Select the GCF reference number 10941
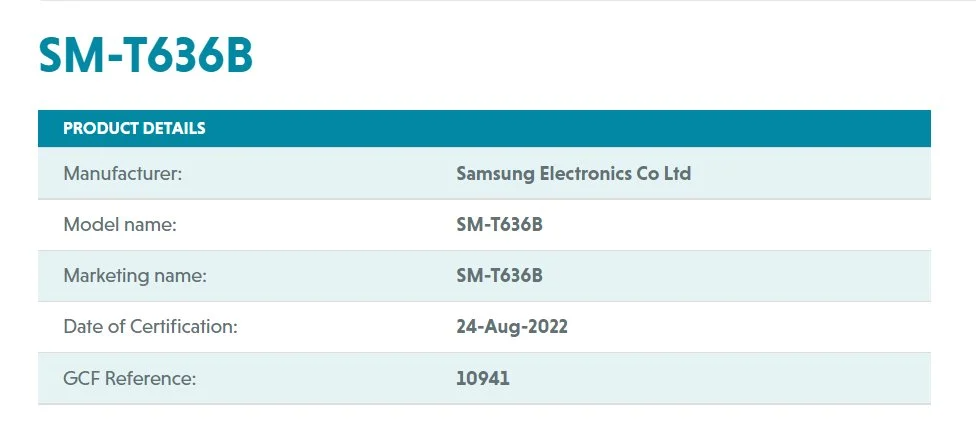The image size is (976, 434). pyautogui.click(x=483, y=378)
